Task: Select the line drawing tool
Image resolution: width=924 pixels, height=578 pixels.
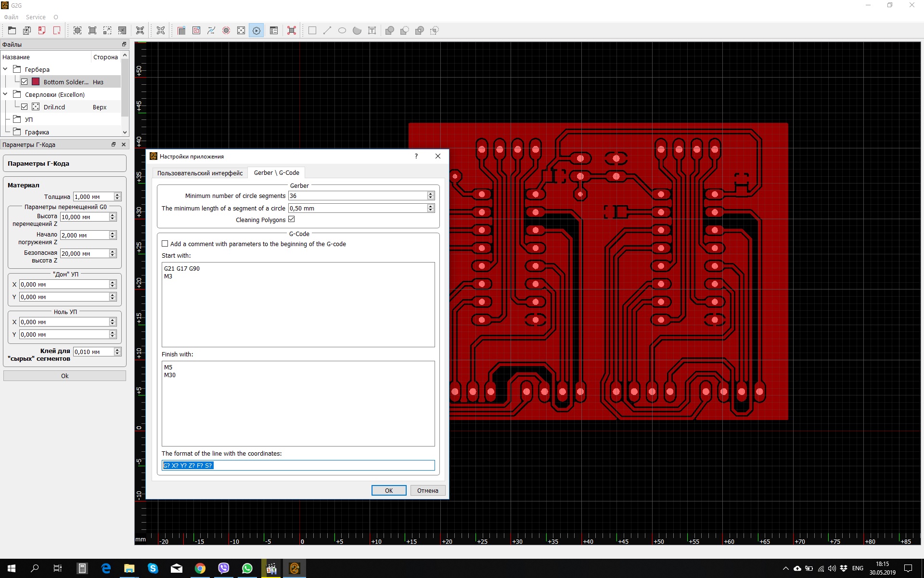Action: pos(327,30)
